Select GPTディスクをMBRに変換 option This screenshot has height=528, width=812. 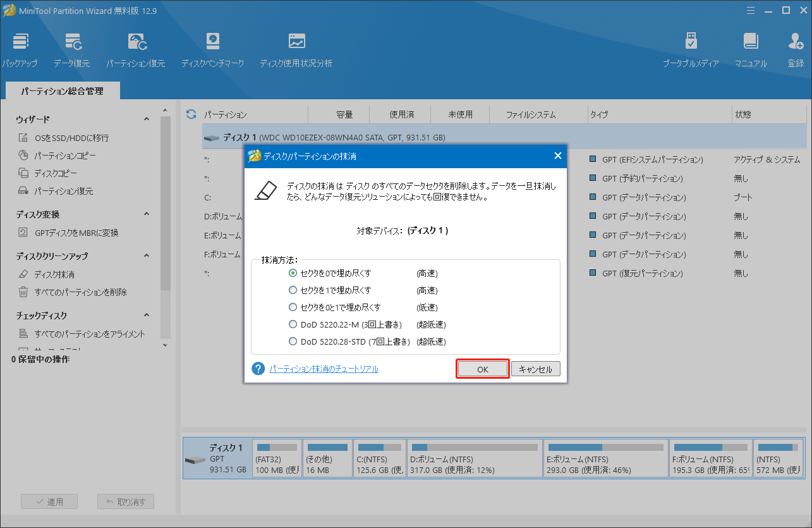coord(68,233)
